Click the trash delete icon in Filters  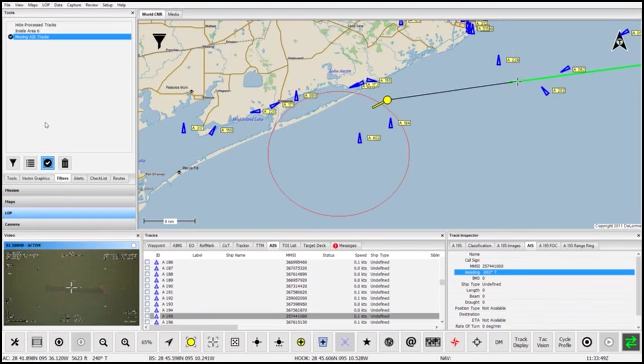[65, 163]
